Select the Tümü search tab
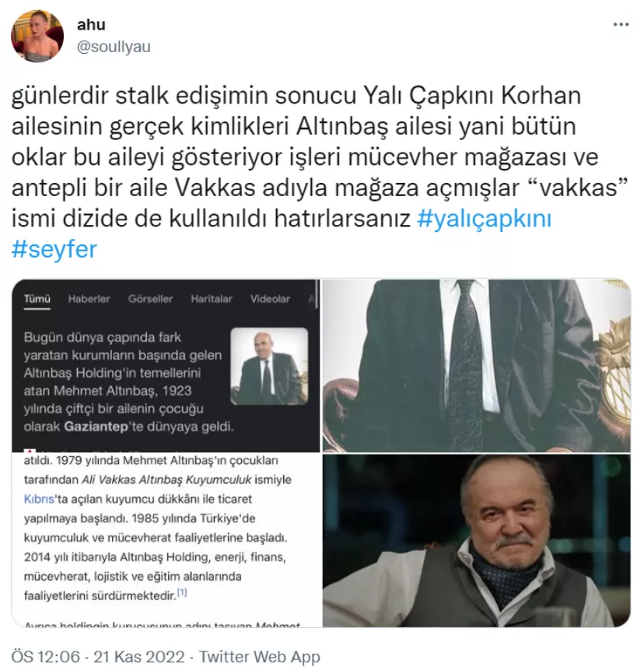Image resolution: width=644 pixels, height=667 pixels. click(37, 299)
